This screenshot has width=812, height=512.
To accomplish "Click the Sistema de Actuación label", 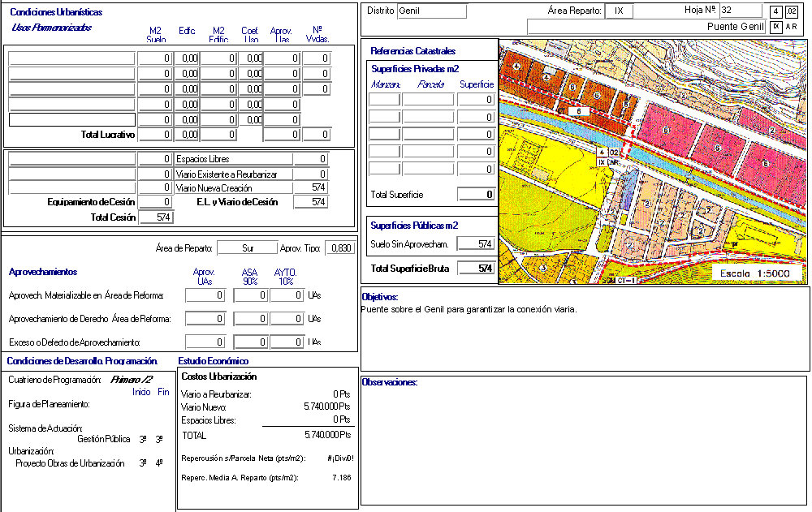I will 45,428.
